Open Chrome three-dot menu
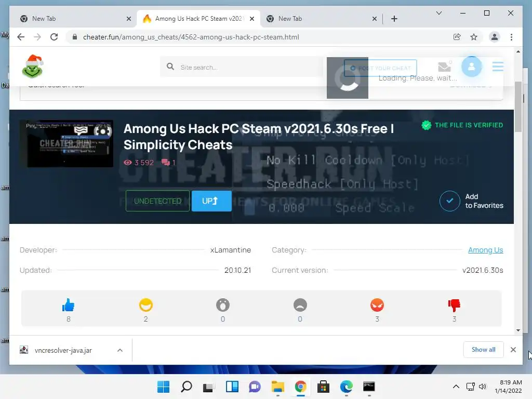Image resolution: width=532 pixels, height=399 pixels. click(x=511, y=37)
